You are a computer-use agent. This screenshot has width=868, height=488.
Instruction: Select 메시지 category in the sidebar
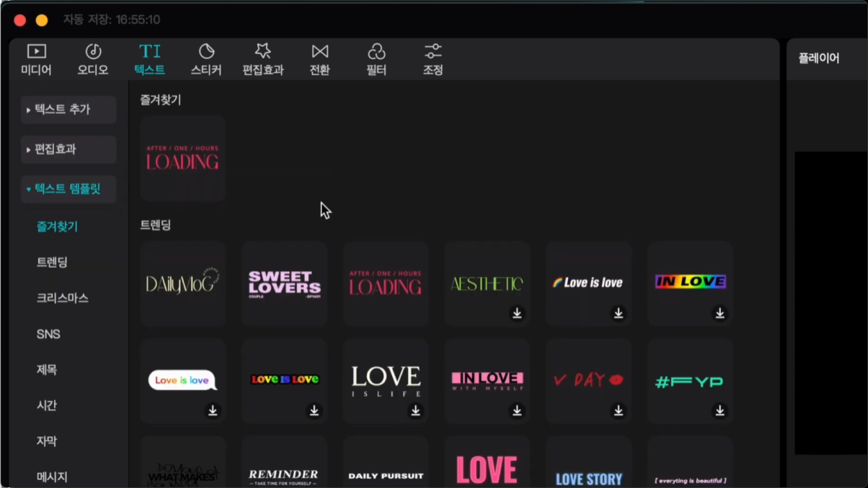pos(52,477)
